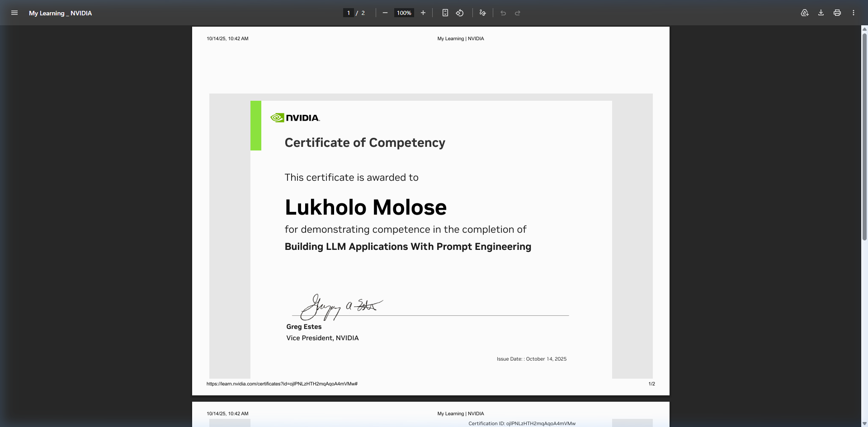The image size is (868, 427).
Task: Click the Certificate of Competency heading
Action: click(x=365, y=143)
